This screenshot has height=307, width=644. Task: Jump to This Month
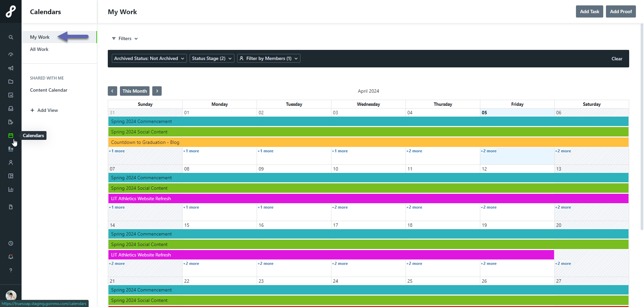pos(135,91)
